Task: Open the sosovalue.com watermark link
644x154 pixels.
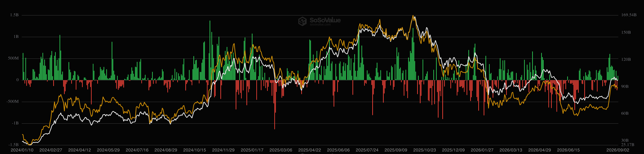Action: 320,25
